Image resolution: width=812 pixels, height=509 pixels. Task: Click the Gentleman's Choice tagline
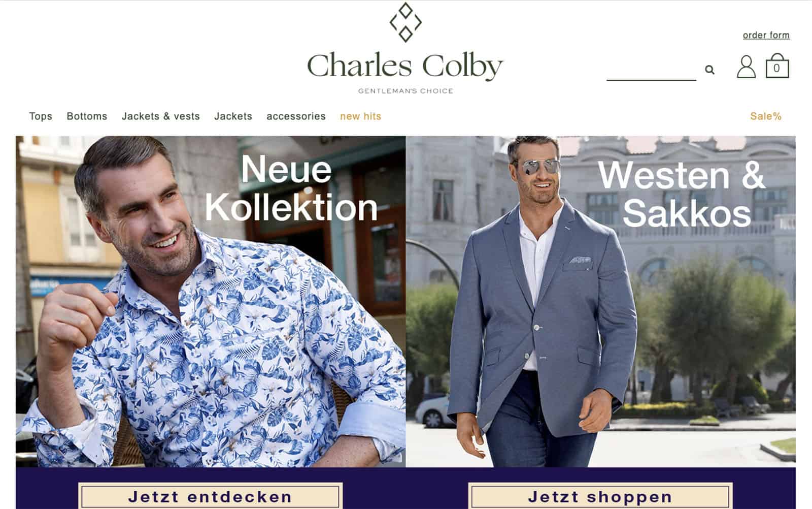405,91
